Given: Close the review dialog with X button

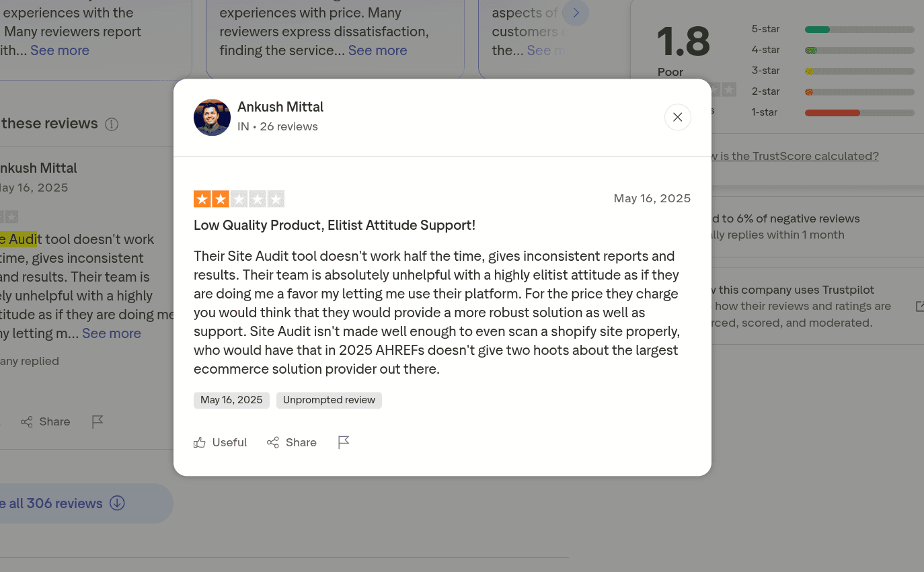Looking at the screenshot, I should 677,117.
